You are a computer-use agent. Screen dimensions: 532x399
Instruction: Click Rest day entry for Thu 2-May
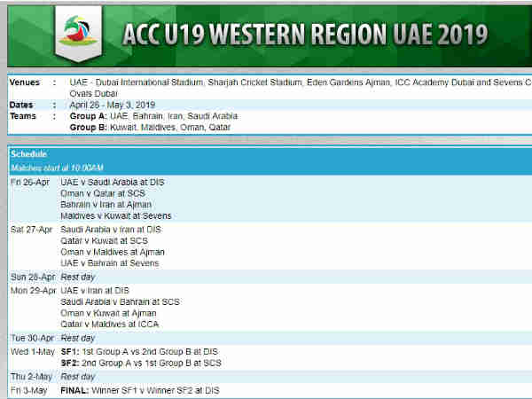pyautogui.click(x=78, y=377)
